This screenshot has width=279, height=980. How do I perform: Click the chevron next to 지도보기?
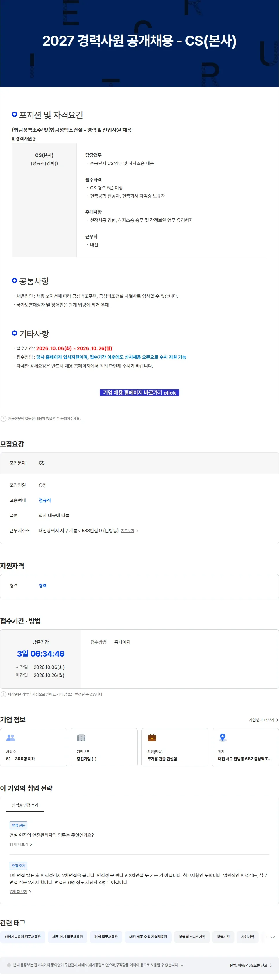137,530
